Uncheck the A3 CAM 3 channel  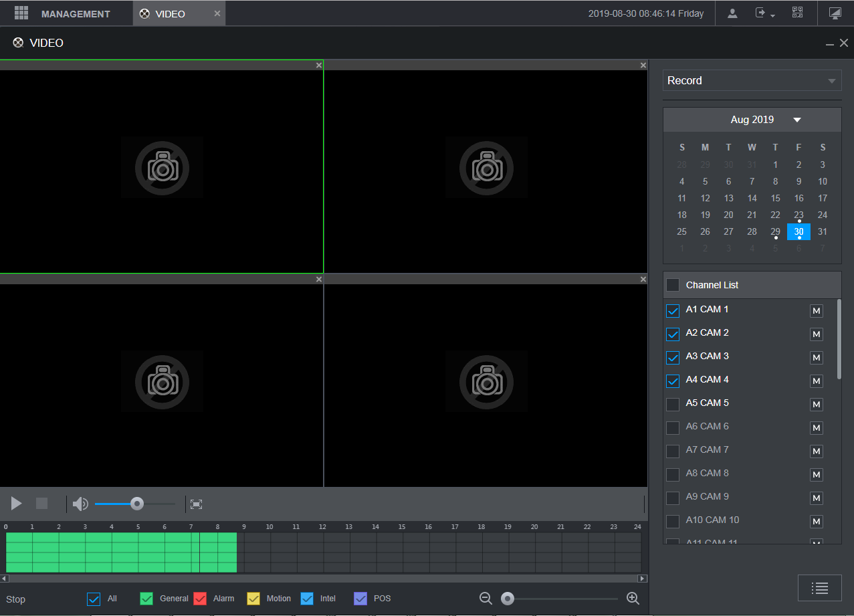[x=673, y=358]
